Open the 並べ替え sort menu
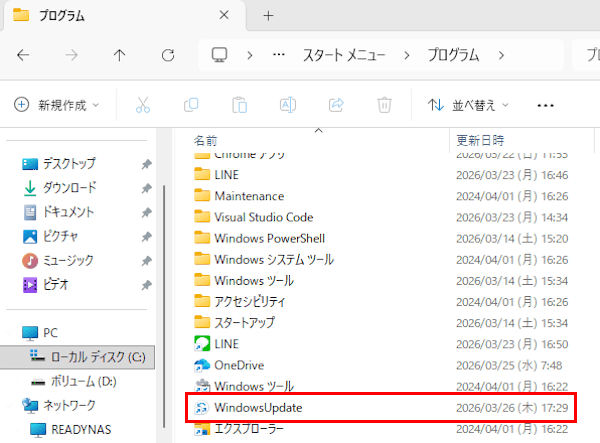The height and width of the screenshot is (443, 600). click(x=468, y=105)
